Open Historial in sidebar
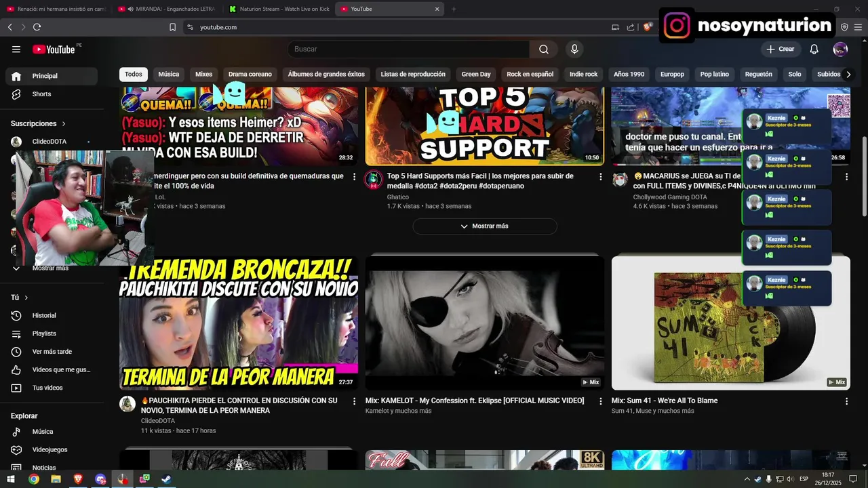This screenshot has width=868, height=488. [52, 316]
